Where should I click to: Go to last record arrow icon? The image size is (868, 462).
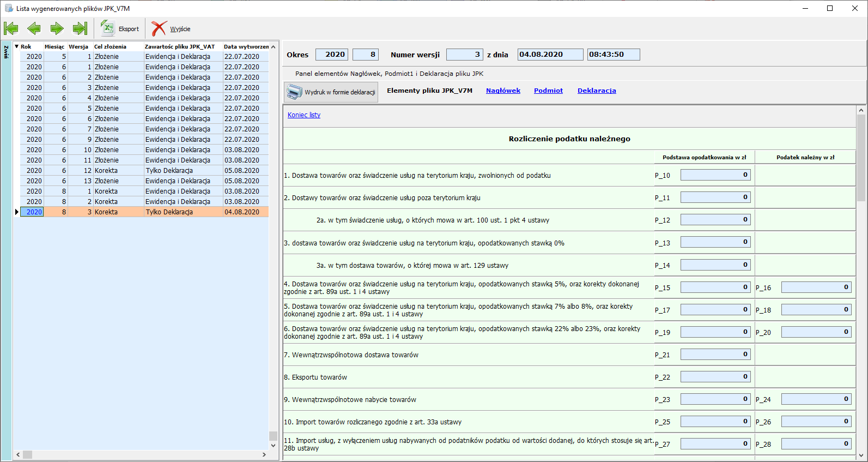click(x=80, y=28)
